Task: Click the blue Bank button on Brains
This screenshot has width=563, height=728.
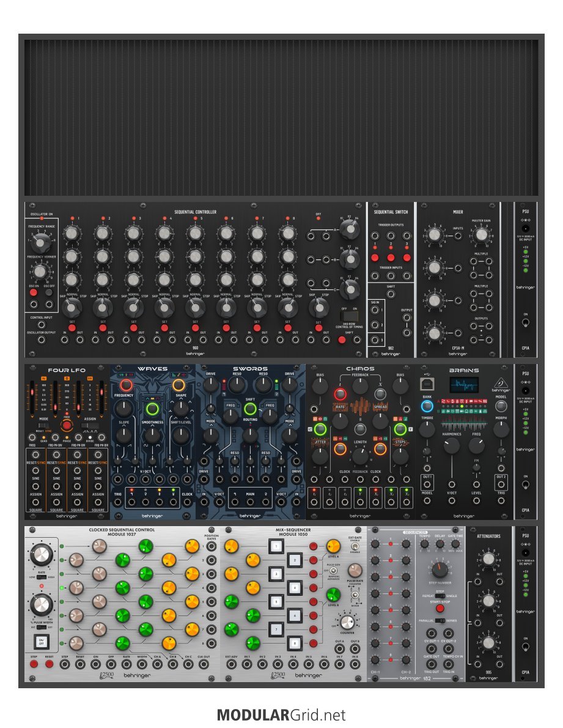Action: coord(427,406)
